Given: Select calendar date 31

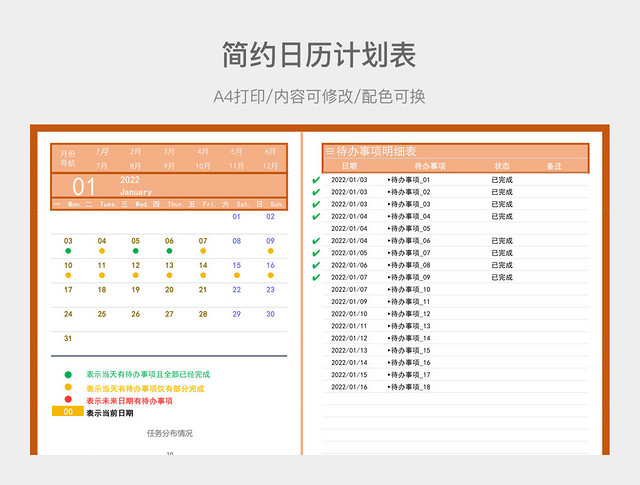Looking at the screenshot, I should (x=68, y=338).
